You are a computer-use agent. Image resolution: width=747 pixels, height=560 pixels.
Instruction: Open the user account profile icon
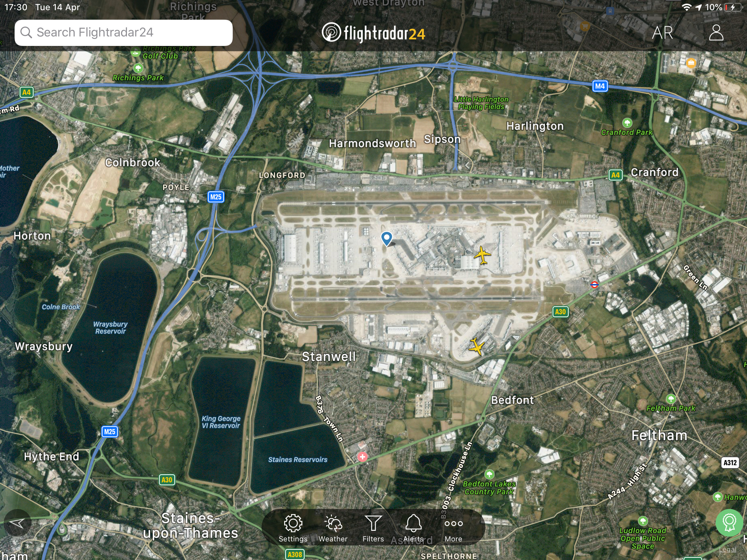pyautogui.click(x=716, y=33)
